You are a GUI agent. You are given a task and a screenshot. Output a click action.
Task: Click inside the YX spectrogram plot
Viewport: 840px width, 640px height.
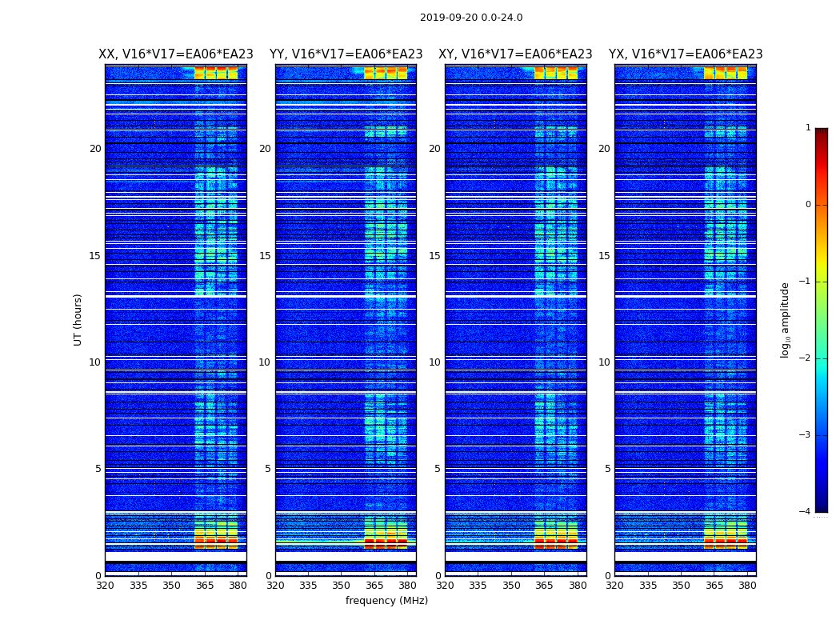pos(686,320)
